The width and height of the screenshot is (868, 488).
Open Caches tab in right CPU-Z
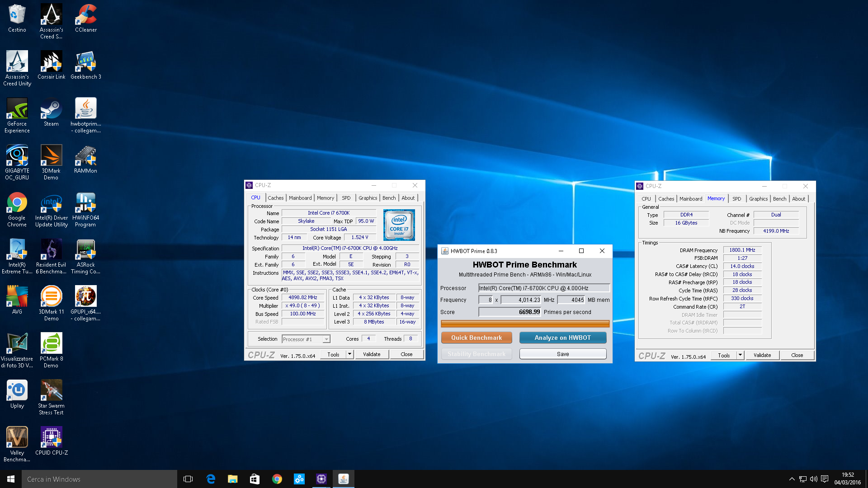click(666, 199)
